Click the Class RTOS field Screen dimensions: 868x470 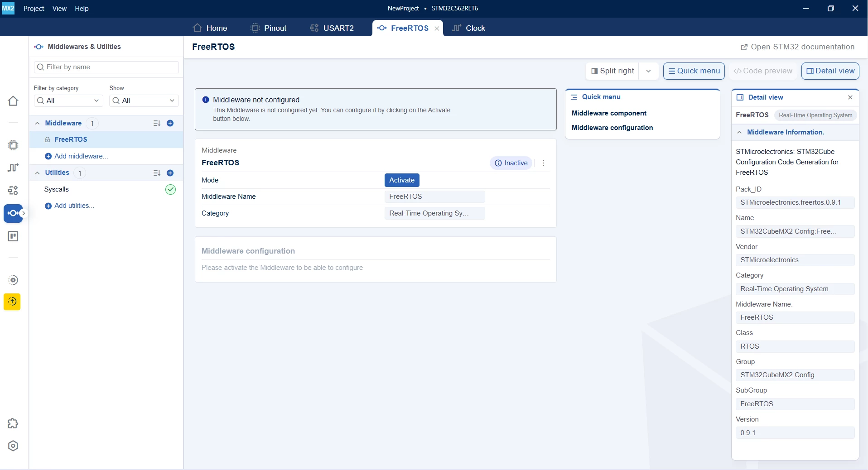coord(795,346)
